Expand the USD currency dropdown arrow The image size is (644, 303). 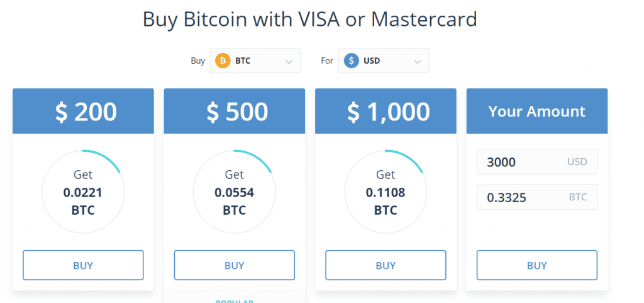[418, 62]
